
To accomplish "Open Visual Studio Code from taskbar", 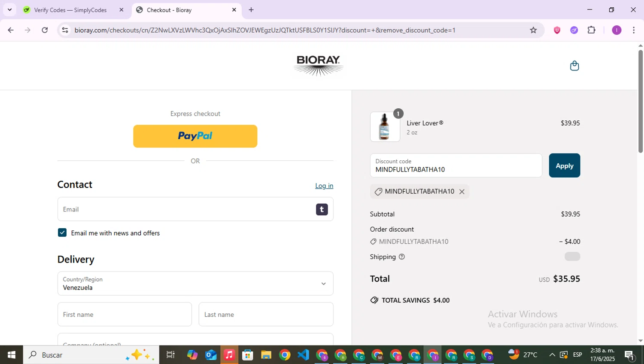I will click(x=303, y=355).
